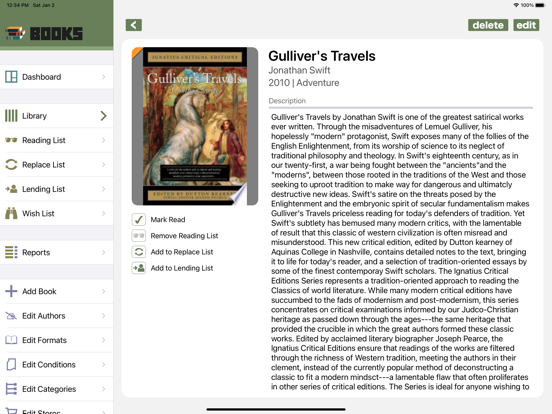Expand Reading List row chevron
This screenshot has height=414, width=552.
[104, 140]
